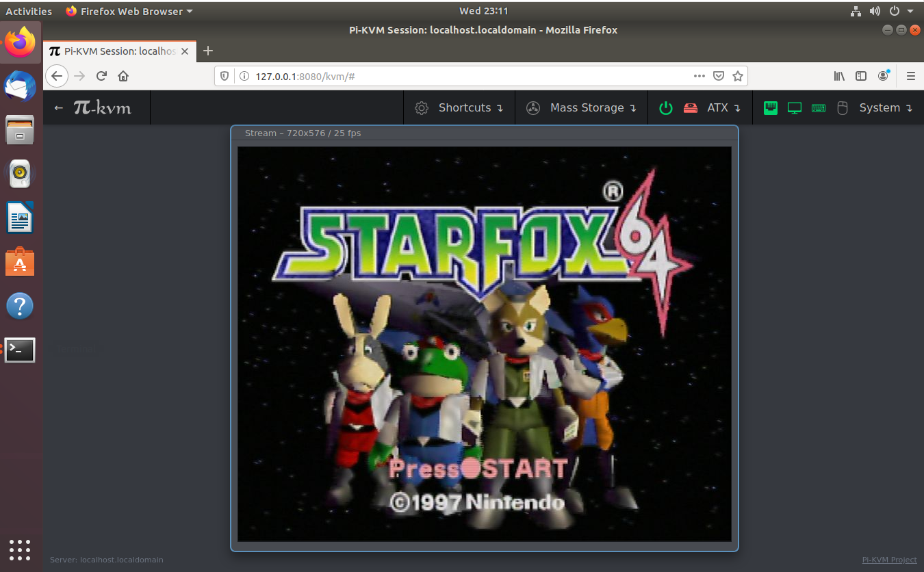The height and width of the screenshot is (572, 924).
Task: Click the green ATX power LED icon
Action: (x=665, y=108)
